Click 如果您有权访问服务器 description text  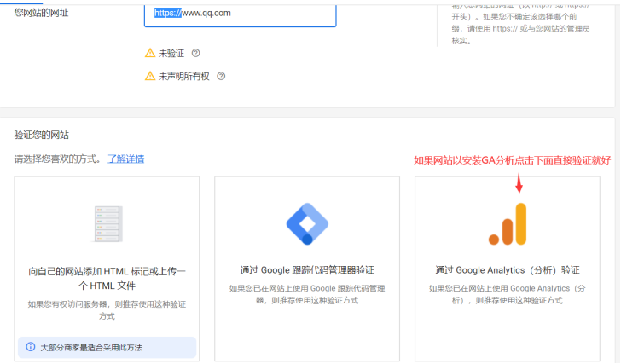107,310
